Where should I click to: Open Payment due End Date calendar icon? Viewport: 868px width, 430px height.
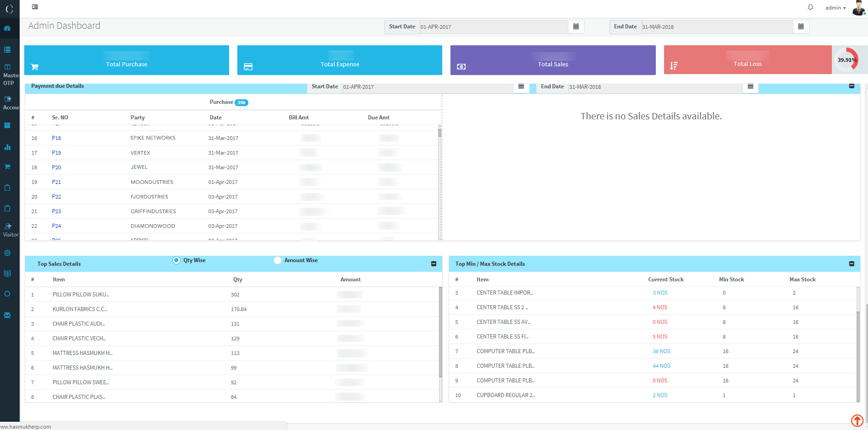pos(750,86)
